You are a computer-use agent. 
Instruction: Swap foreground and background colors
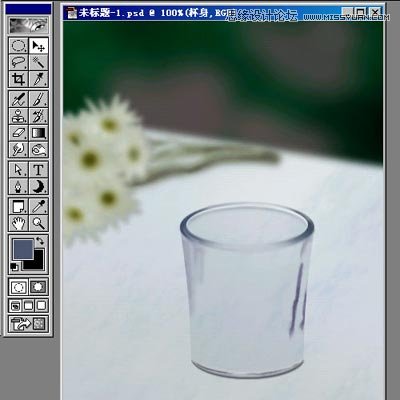click(40, 240)
